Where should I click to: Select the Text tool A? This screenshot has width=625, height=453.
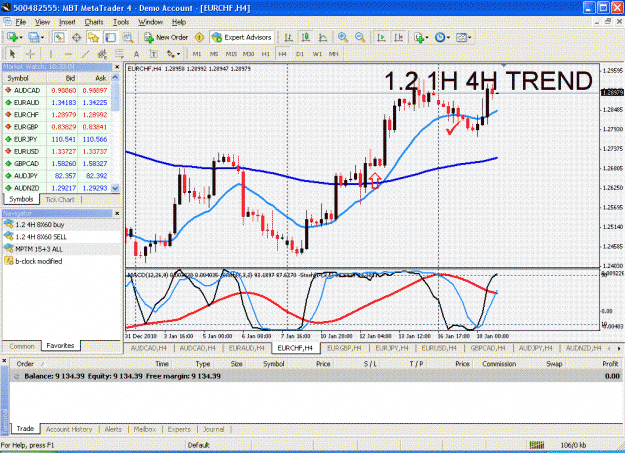coord(136,54)
